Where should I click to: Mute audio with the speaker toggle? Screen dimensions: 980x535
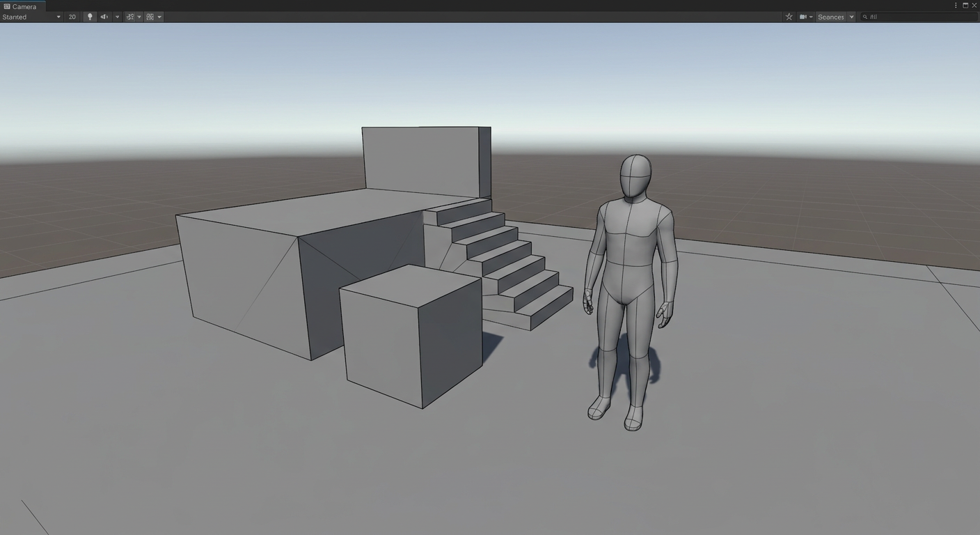coord(103,17)
